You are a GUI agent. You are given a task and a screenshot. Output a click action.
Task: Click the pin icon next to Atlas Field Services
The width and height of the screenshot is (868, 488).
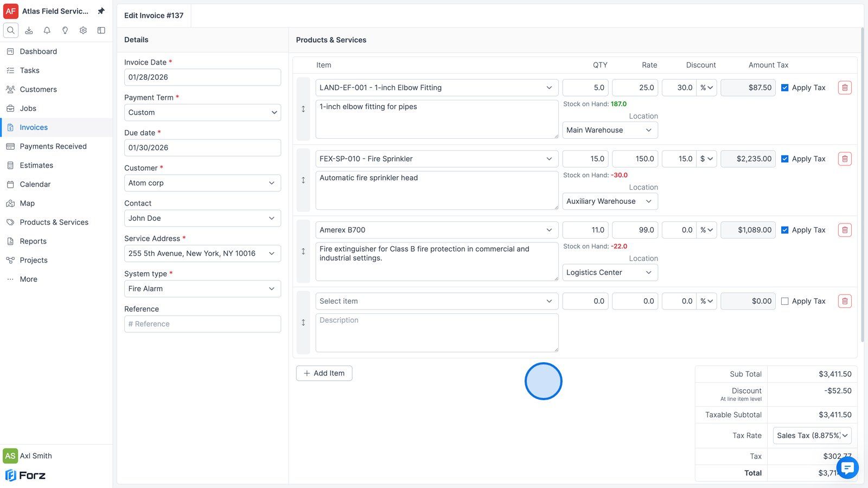(101, 11)
